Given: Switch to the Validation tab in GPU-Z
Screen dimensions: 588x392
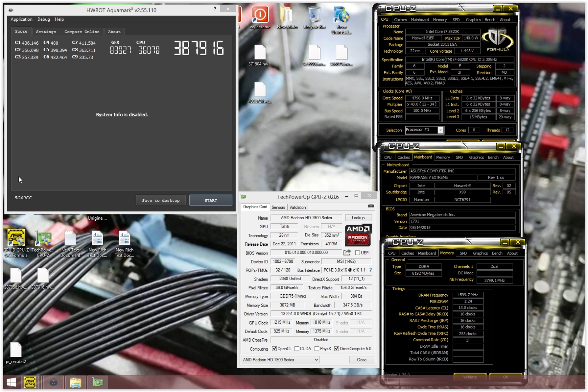Looking at the screenshot, I should 298,207.
